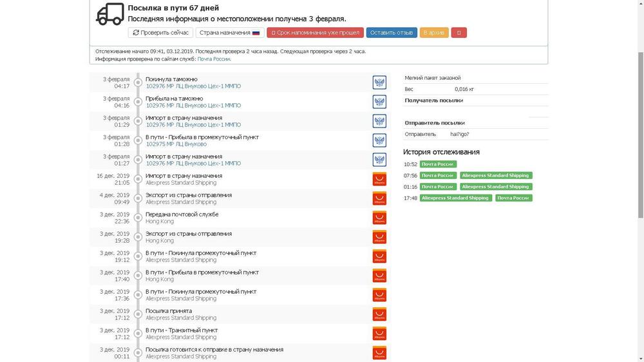Click the small red icon-only button after В архив
The image size is (644, 362).
459,33
